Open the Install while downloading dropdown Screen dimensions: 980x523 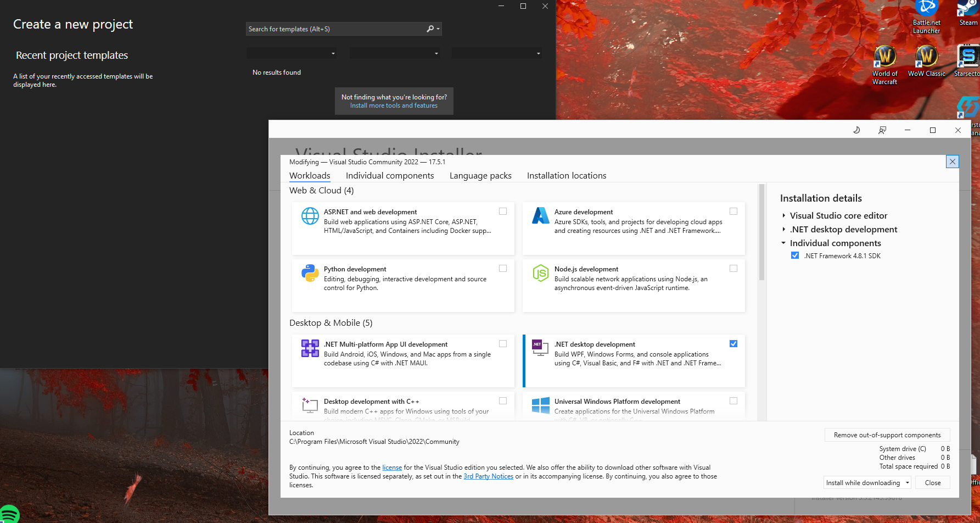(x=867, y=483)
